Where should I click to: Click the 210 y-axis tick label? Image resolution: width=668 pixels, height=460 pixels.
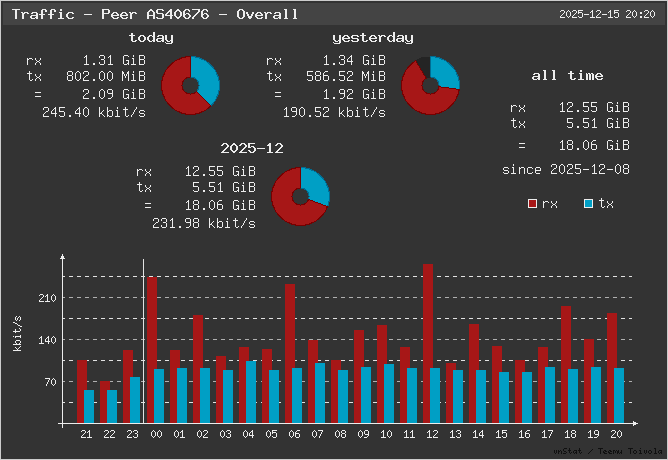click(46, 298)
